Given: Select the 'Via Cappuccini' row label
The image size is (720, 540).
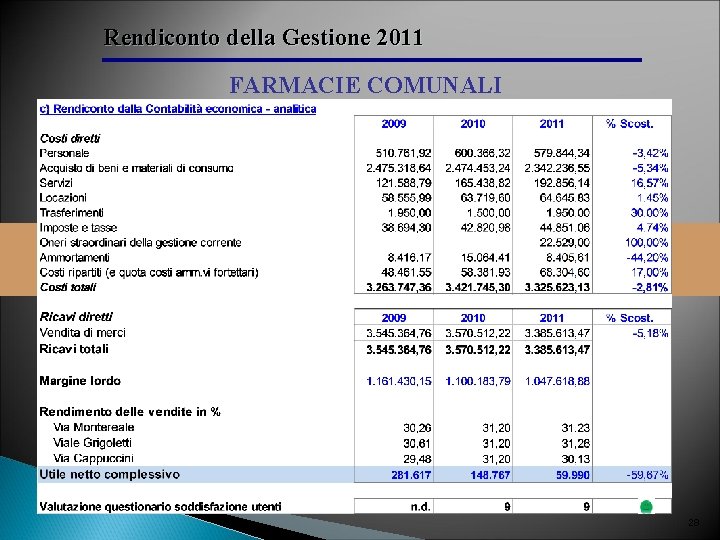Looking at the screenshot, I should [93, 458].
